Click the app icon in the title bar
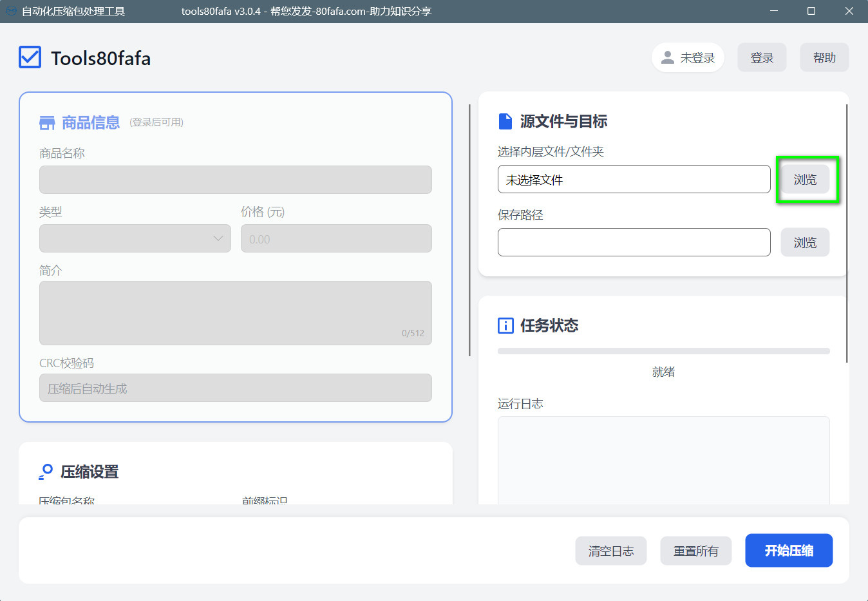Viewport: 868px width, 601px height. (x=11, y=11)
